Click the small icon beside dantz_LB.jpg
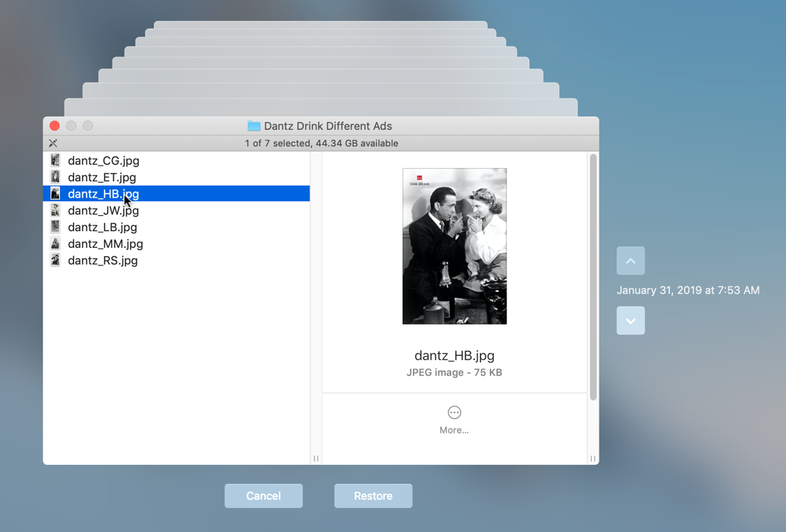 click(x=55, y=227)
